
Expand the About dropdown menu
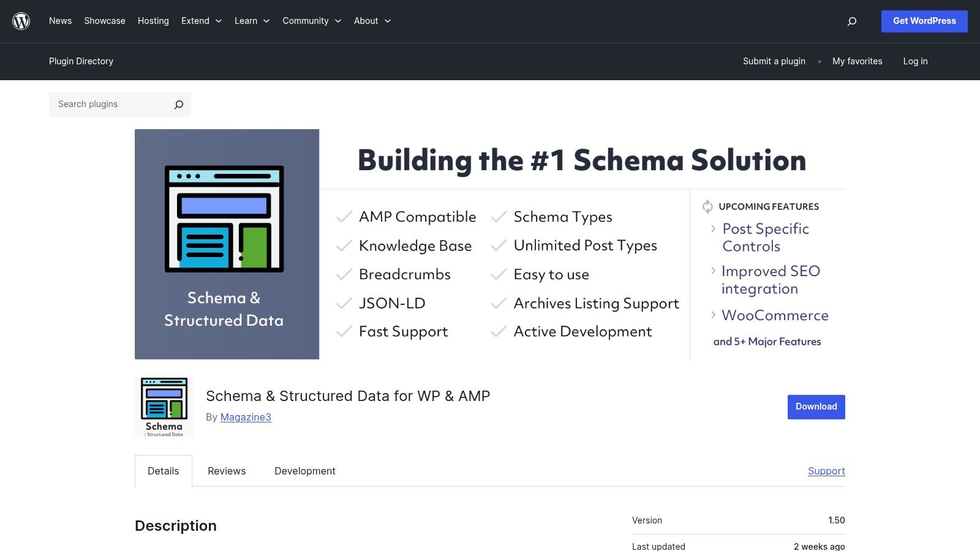pos(372,21)
